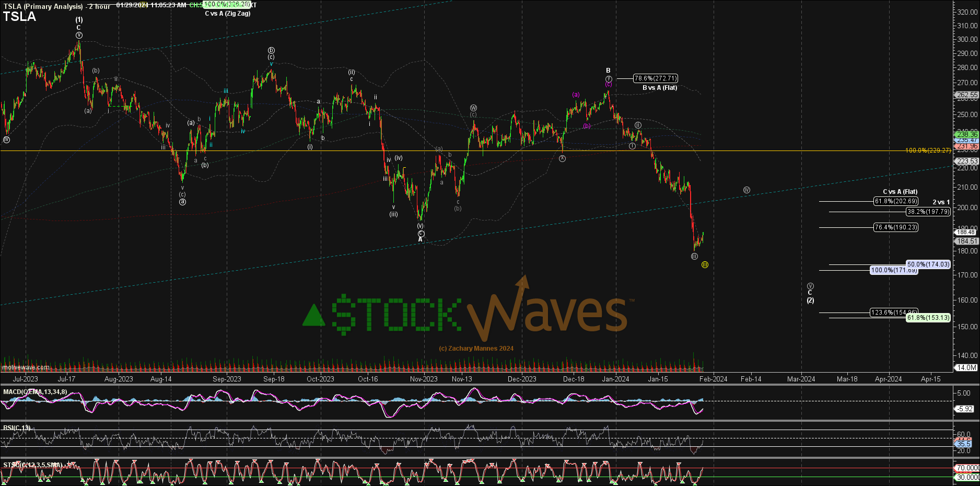Select the red 231.96 price tag
The width and height of the screenshot is (980, 486).
tap(966, 146)
